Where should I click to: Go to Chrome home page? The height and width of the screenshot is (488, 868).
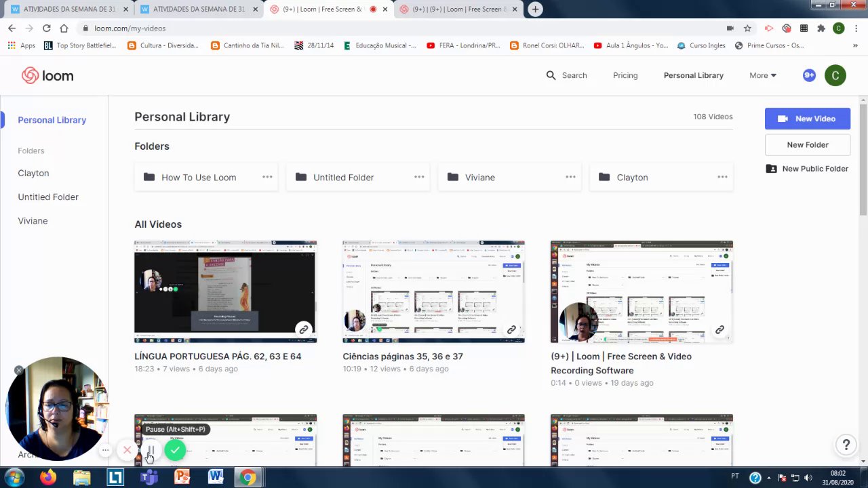[x=64, y=28]
